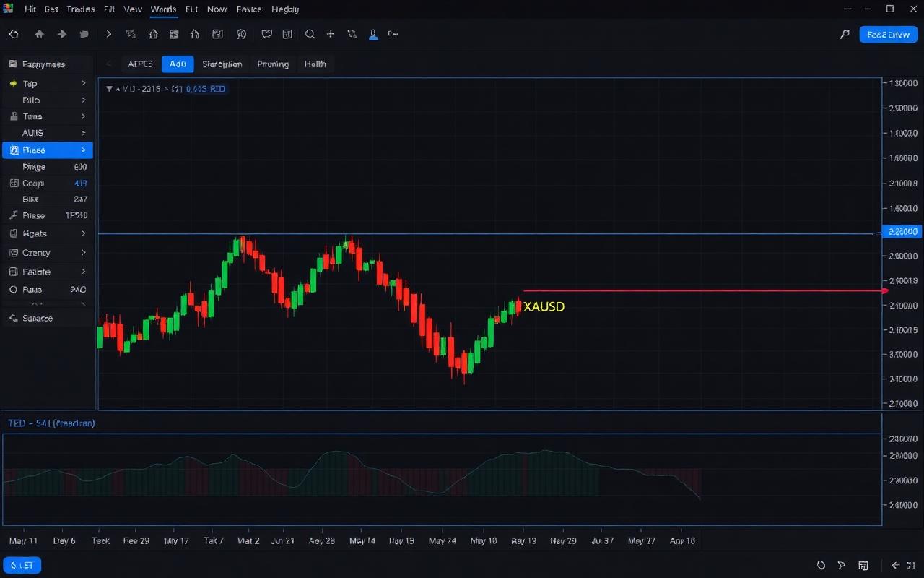Expand the Creency sidebar row chevron

[x=84, y=253]
